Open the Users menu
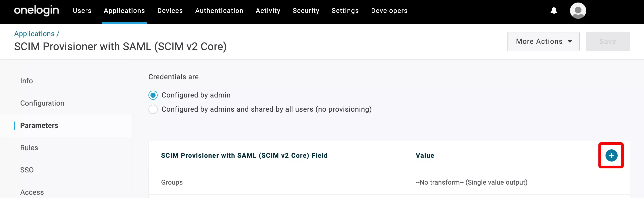The width and height of the screenshot is (644, 198). pyautogui.click(x=82, y=11)
